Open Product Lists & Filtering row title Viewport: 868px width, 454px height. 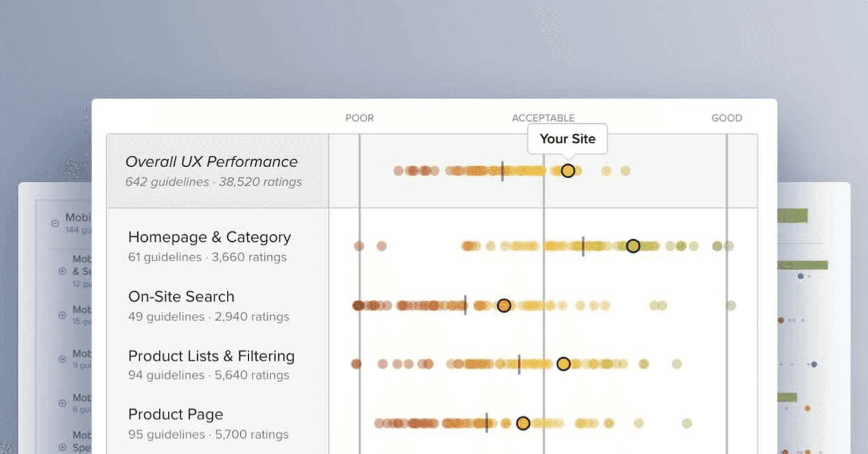pos(212,356)
